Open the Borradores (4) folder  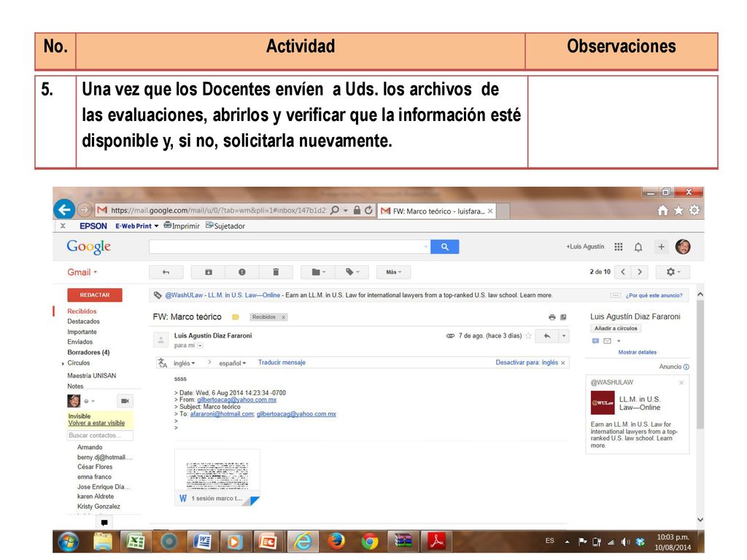(88, 352)
